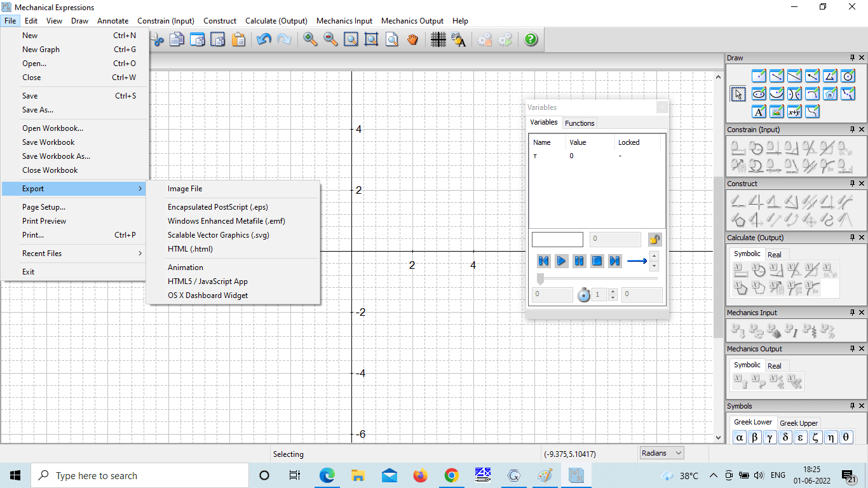Click the zoom to fit icon
The width and height of the screenshot is (868, 488).
[x=371, y=39]
